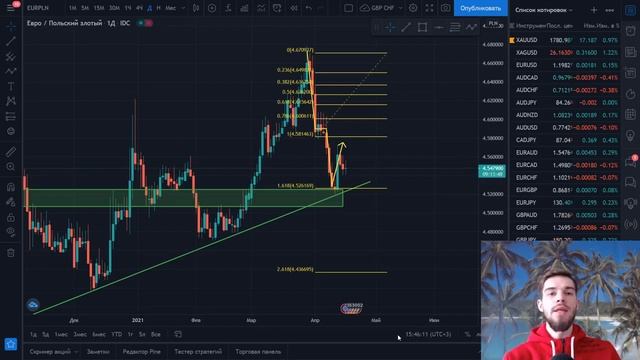Add a symbol to compare
The height and width of the screenshot is (360, 640).
pyautogui.click(x=212, y=8)
